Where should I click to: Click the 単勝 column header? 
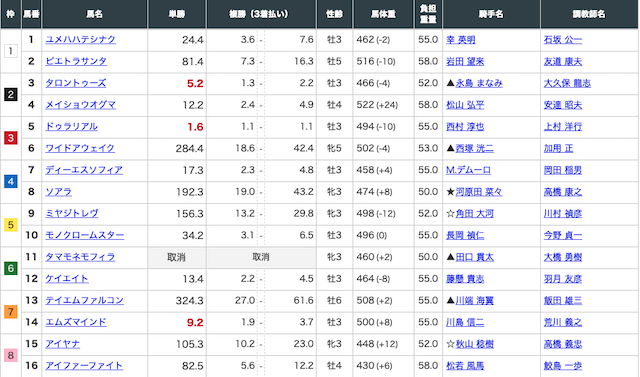click(177, 14)
